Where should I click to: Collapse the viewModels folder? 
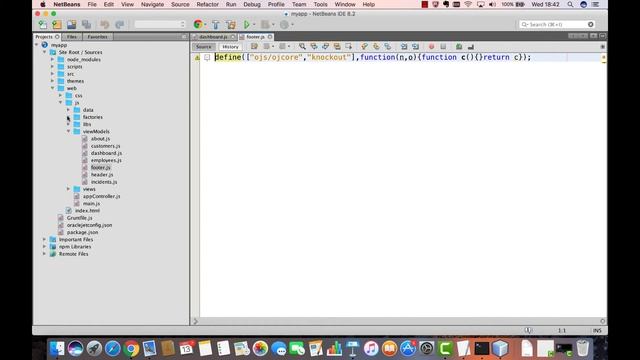[68, 131]
